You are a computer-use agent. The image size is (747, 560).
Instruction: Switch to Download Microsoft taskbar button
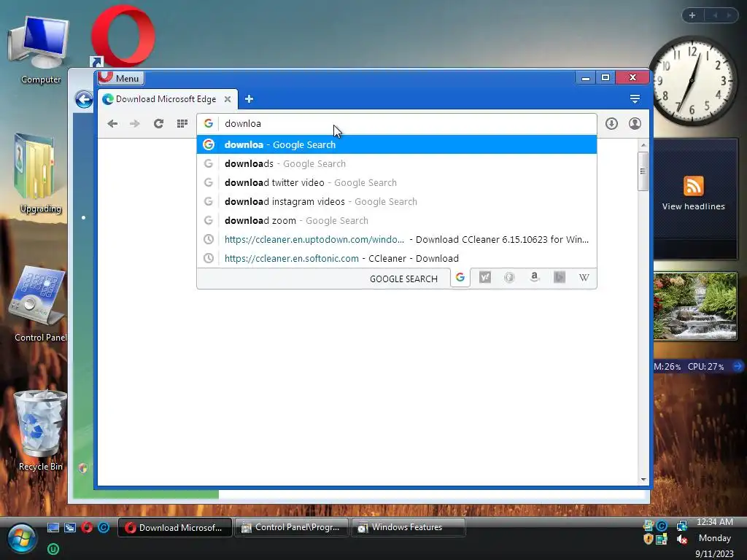pyautogui.click(x=175, y=528)
